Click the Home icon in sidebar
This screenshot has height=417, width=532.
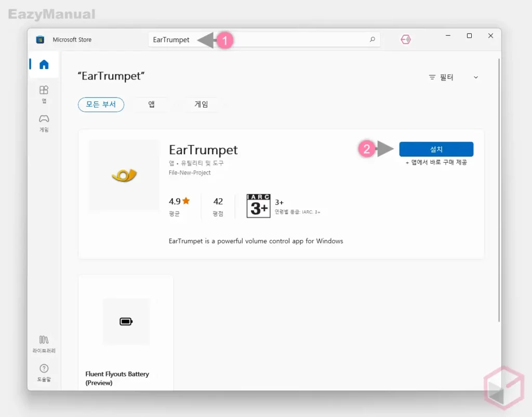tap(44, 64)
